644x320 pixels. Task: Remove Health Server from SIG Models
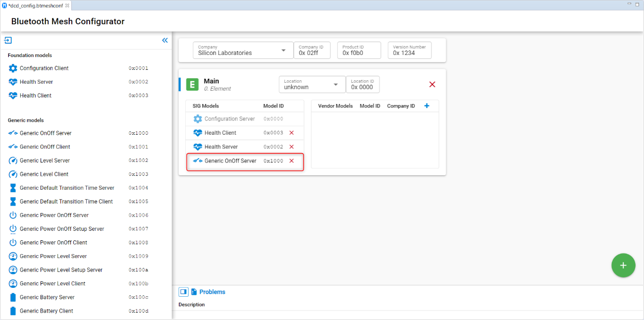pos(292,147)
